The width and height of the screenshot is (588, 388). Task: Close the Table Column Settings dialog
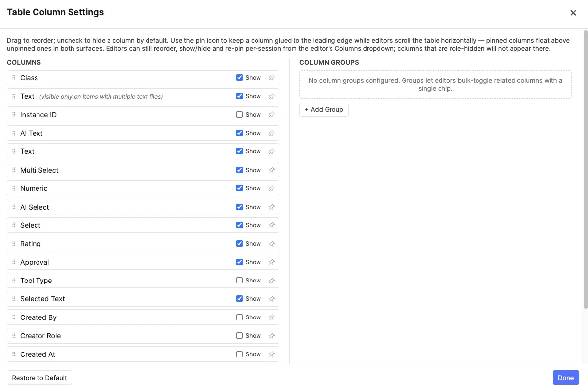[573, 13]
